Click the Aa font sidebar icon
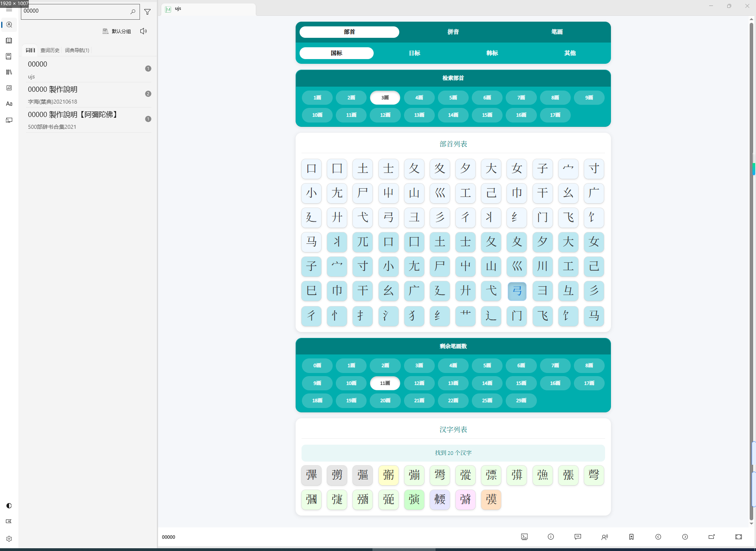756x551 pixels. 9,104
